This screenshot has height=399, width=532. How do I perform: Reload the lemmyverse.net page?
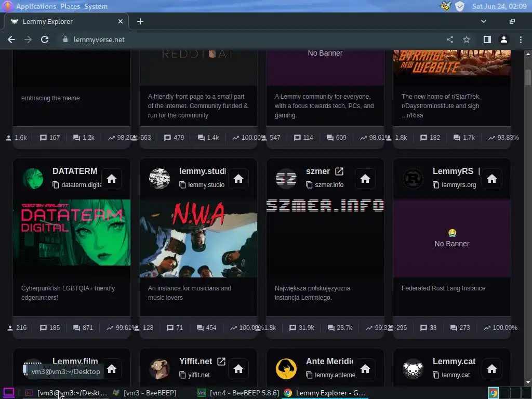point(45,39)
